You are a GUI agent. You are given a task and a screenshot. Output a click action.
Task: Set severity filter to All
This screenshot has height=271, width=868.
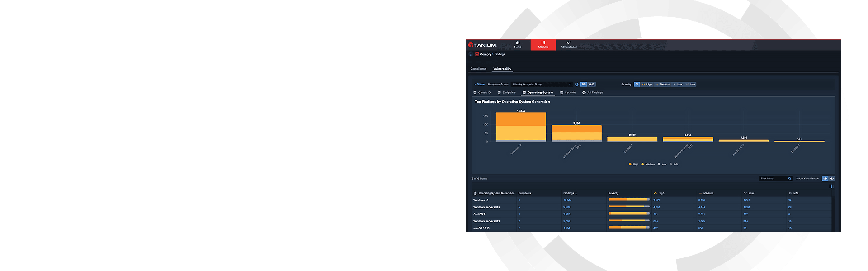[637, 84]
